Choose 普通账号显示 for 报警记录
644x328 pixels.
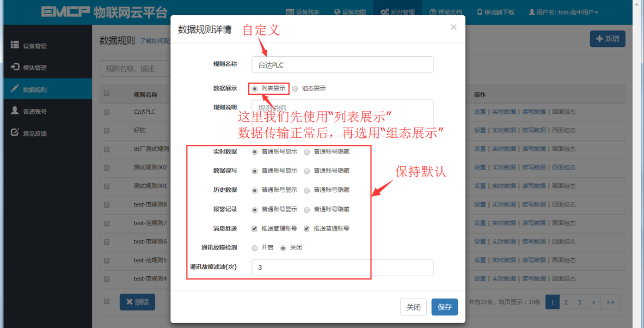point(255,209)
